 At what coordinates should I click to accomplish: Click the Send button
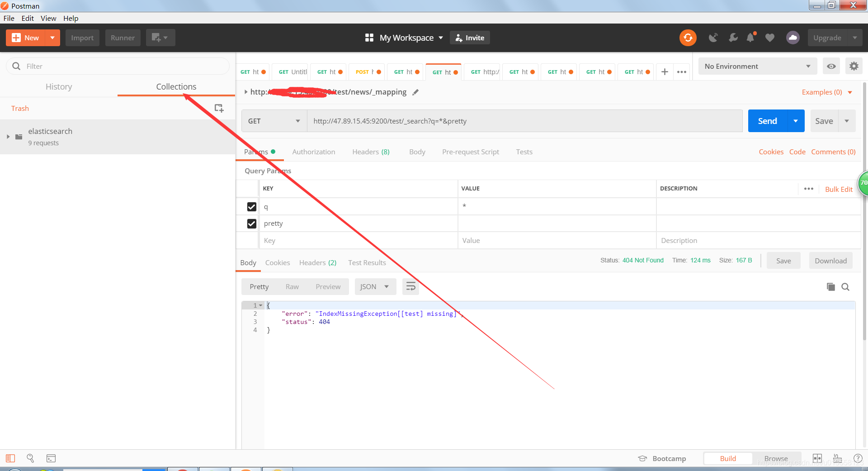pyautogui.click(x=768, y=121)
